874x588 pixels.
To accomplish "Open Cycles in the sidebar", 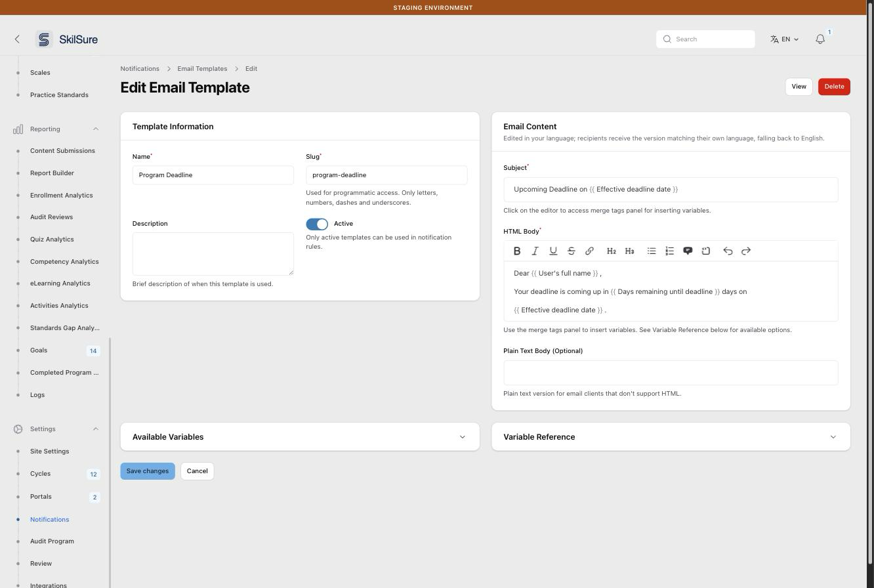I will (40, 474).
